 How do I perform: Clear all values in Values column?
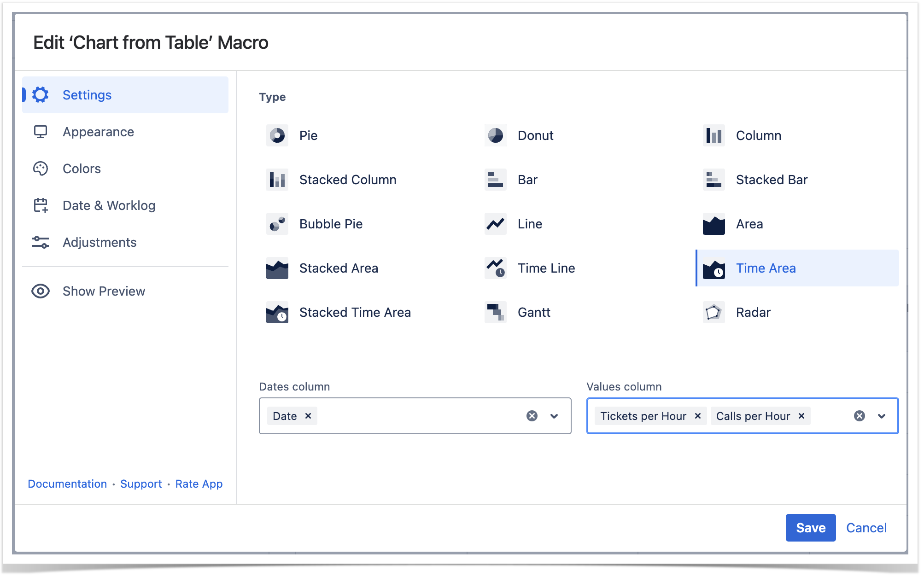pos(859,416)
